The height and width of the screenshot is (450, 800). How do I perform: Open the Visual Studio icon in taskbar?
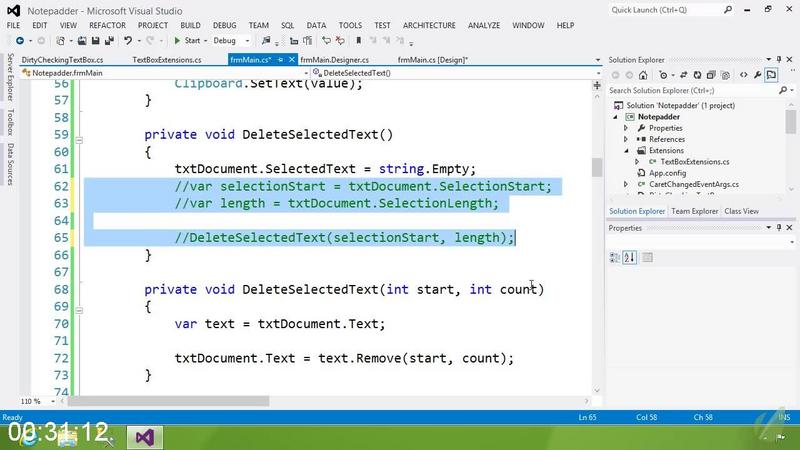[145, 438]
